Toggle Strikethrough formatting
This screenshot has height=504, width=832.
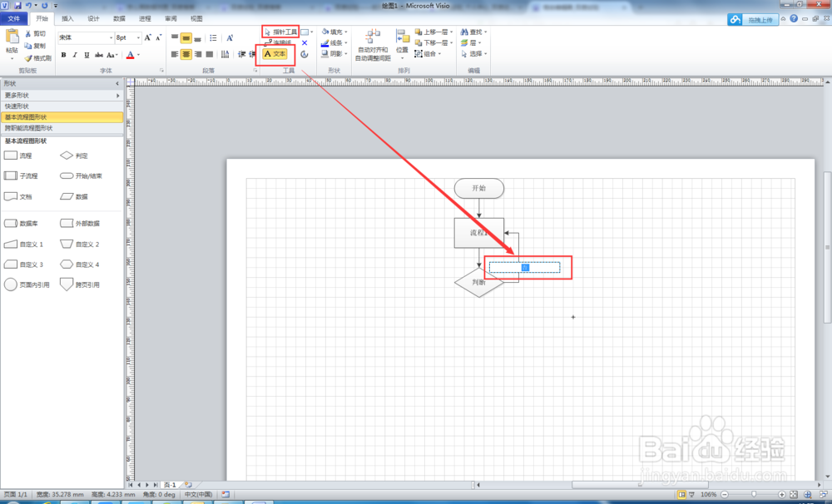(99, 55)
